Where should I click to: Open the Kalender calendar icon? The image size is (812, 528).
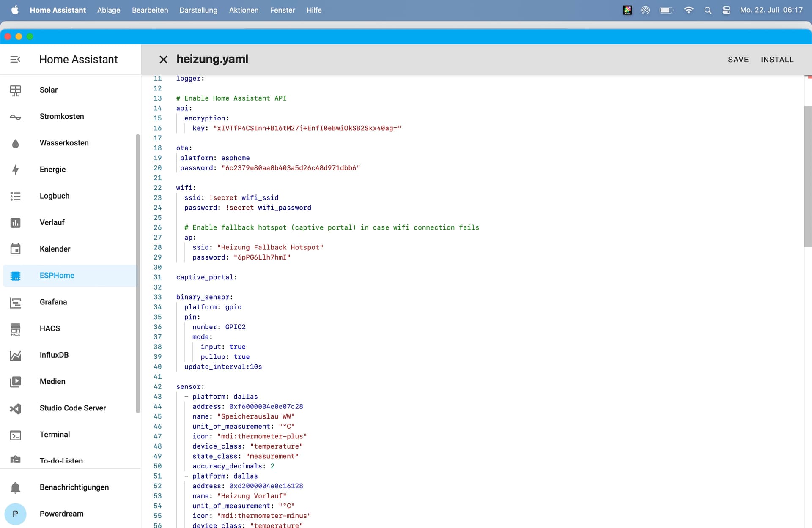[15, 249]
